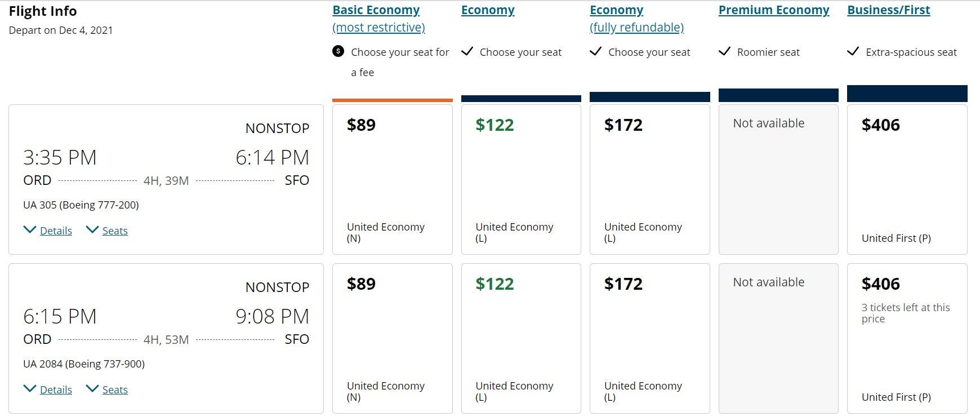
Task: Open the Basic Economy fare column header
Action: 376,10
